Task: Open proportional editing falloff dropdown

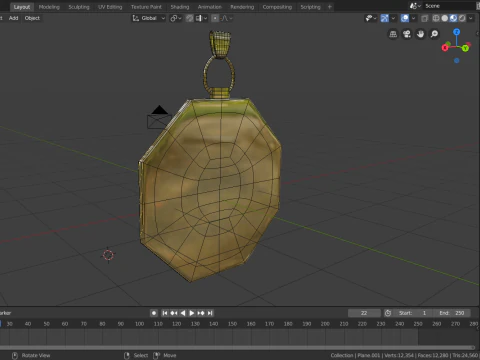Action: tap(226, 18)
